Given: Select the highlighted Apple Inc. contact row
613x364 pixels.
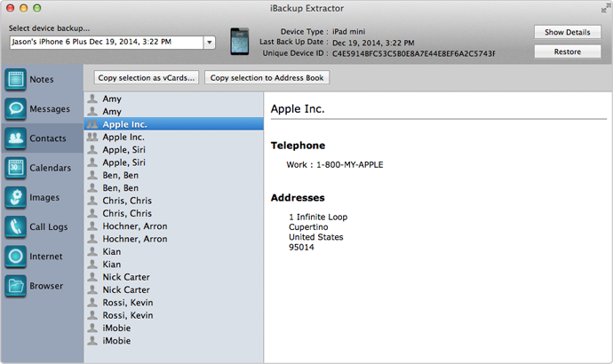Looking at the screenshot, I should point(173,124).
